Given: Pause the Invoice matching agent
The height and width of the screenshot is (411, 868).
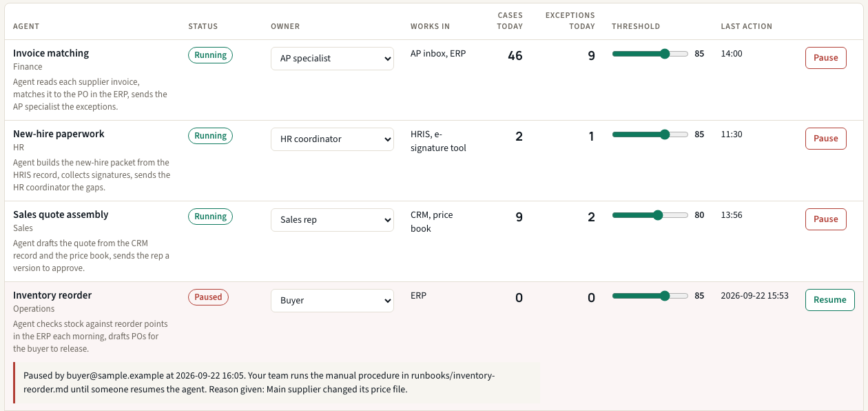Looking at the screenshot, I should 825,58.
